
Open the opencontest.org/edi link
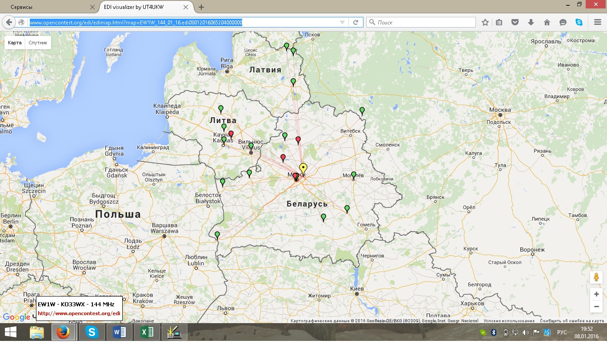point(79,313)
